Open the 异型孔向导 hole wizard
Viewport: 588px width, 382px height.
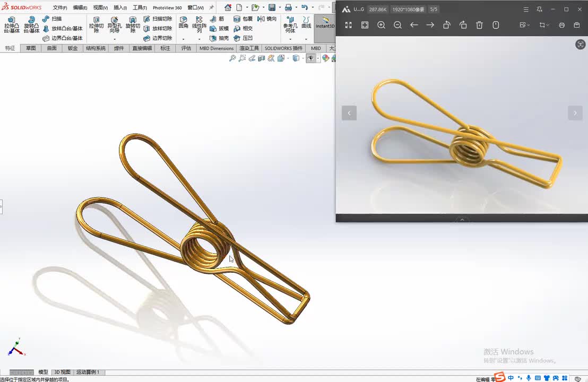pos(115,25)
